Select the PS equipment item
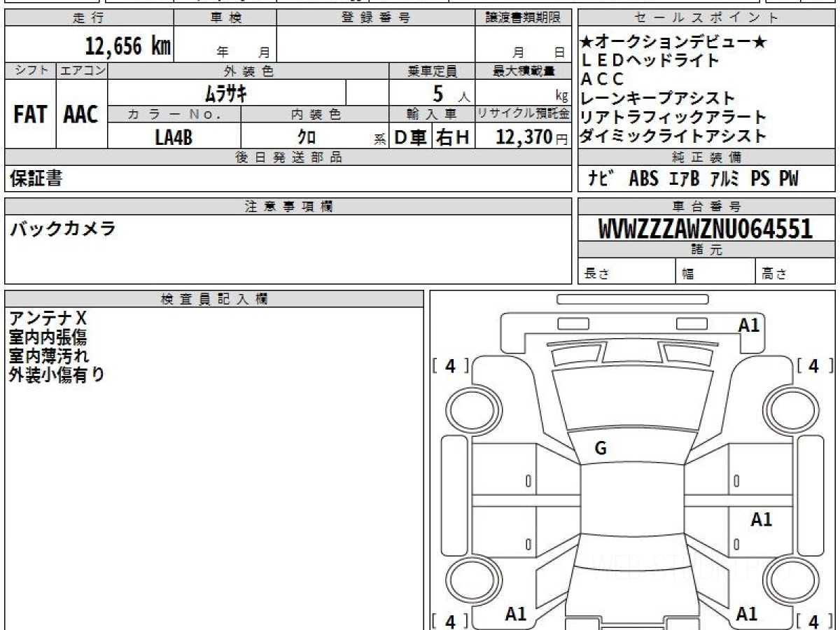Screen dimensions: 840x630 (760, 179)
